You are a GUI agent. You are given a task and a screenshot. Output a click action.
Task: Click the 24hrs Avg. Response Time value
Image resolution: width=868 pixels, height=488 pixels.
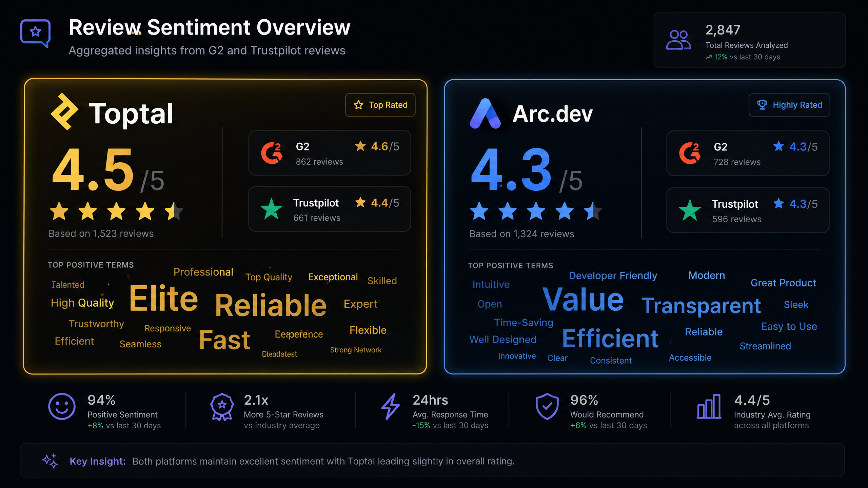430,400
